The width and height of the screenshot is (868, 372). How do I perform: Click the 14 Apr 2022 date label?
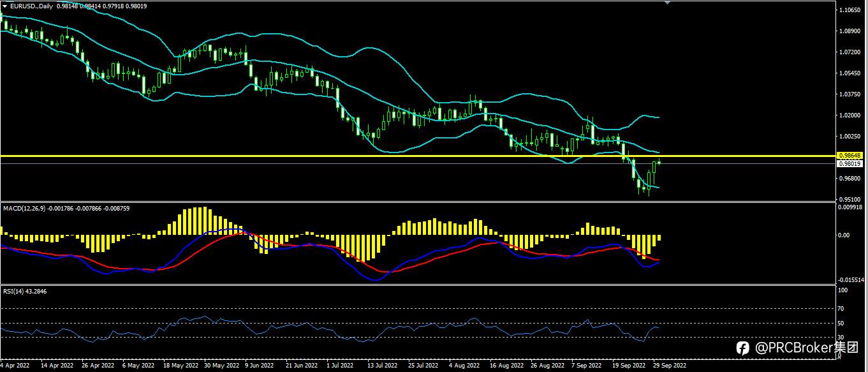pyautogui.click(x=57, y=366)
